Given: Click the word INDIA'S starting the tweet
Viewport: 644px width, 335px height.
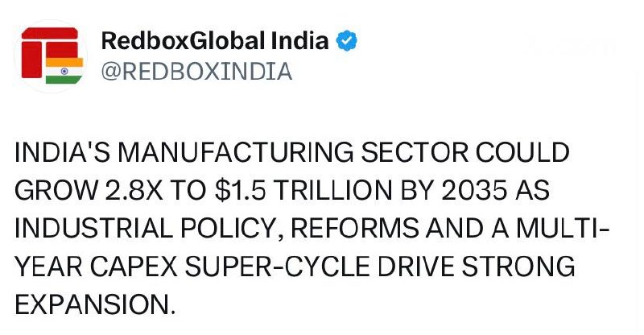Looking at the screenshot, I should click(63, 152).
